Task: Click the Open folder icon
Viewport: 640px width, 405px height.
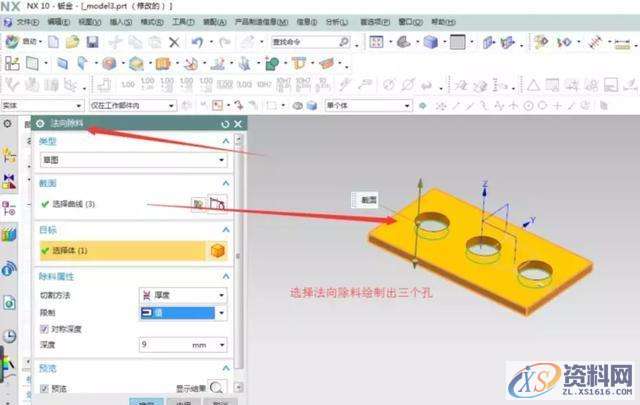Action: [x=73, y=42]
